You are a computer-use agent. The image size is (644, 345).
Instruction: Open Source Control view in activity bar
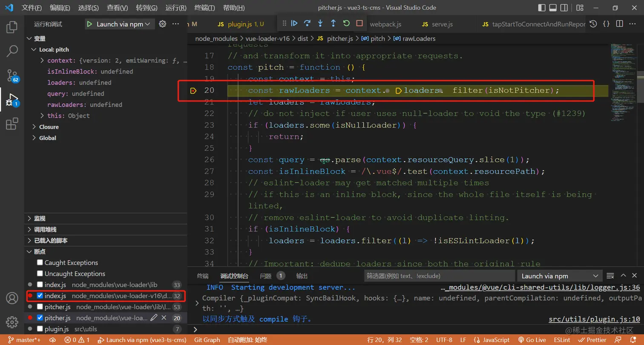tap(12, 76)
